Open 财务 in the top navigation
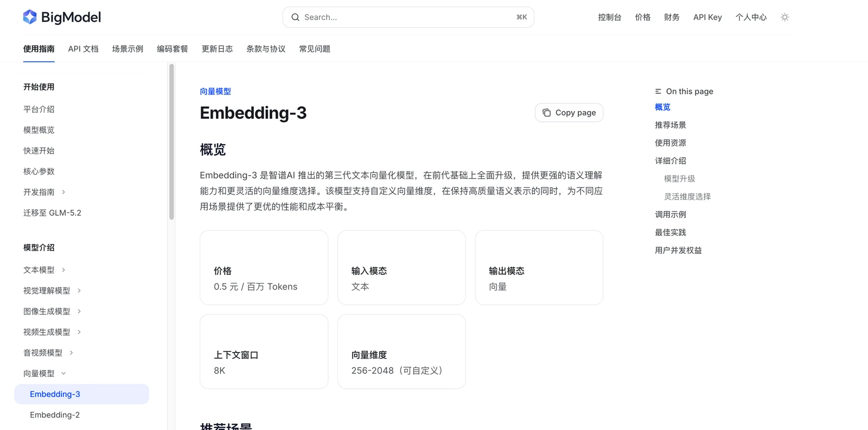 672,17
